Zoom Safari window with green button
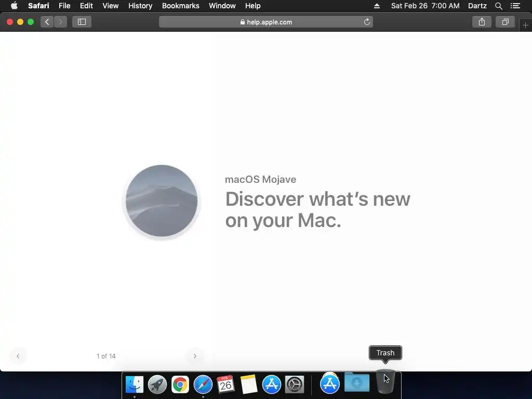The width and height of the screenshot is (532, 399). click(31, 22)
